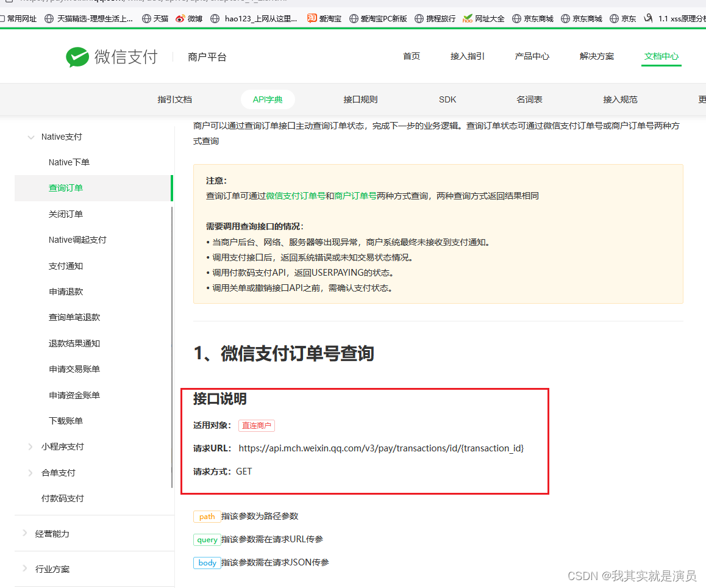Click the path parameter tag
Image resolution: width=706 pixels, height=588 pixels.
click(x=207, y=517)
